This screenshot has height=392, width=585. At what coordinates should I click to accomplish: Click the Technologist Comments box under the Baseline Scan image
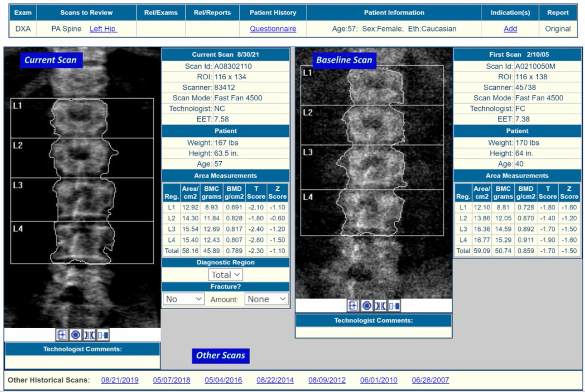[x=373, y=332]
